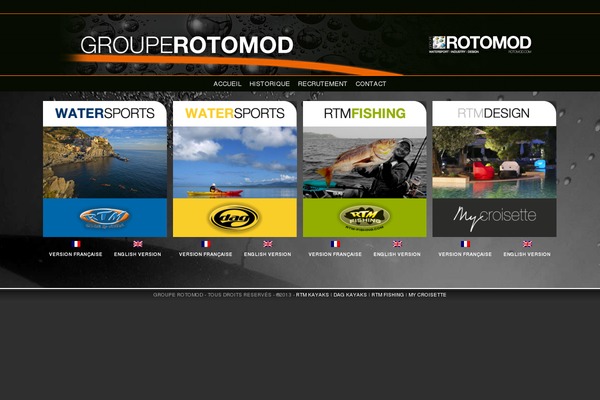Click the RTM Design card heading
This screenshot has width=600, height=400.
tap(494, 113)
